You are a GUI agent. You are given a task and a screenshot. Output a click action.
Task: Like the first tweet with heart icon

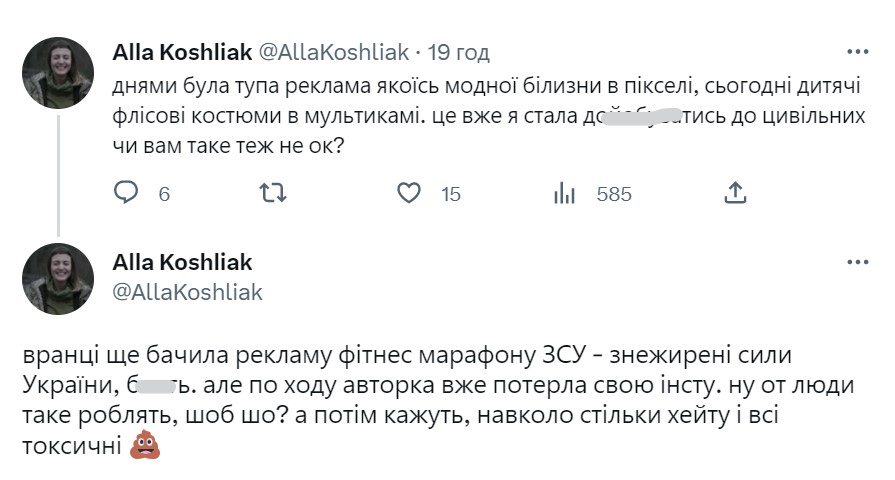408,193
